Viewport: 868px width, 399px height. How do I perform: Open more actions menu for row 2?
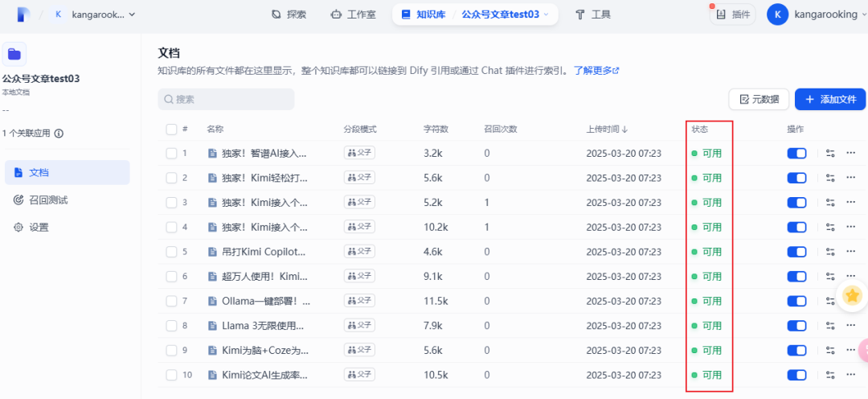(851, 178)
